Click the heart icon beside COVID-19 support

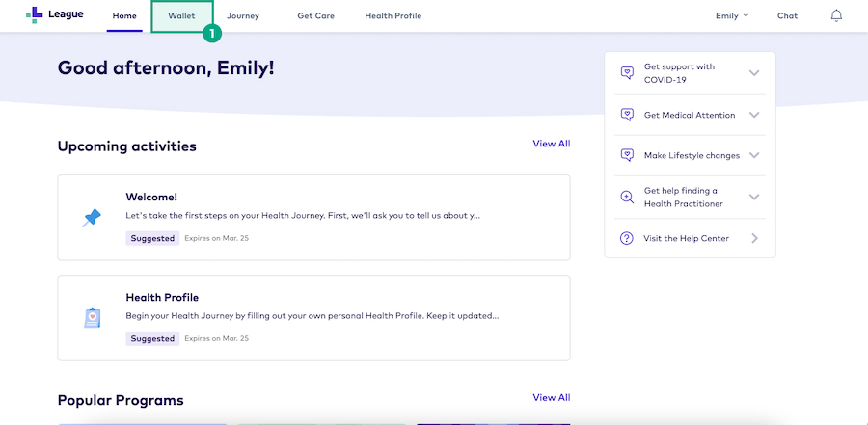[x=627, y=73]
